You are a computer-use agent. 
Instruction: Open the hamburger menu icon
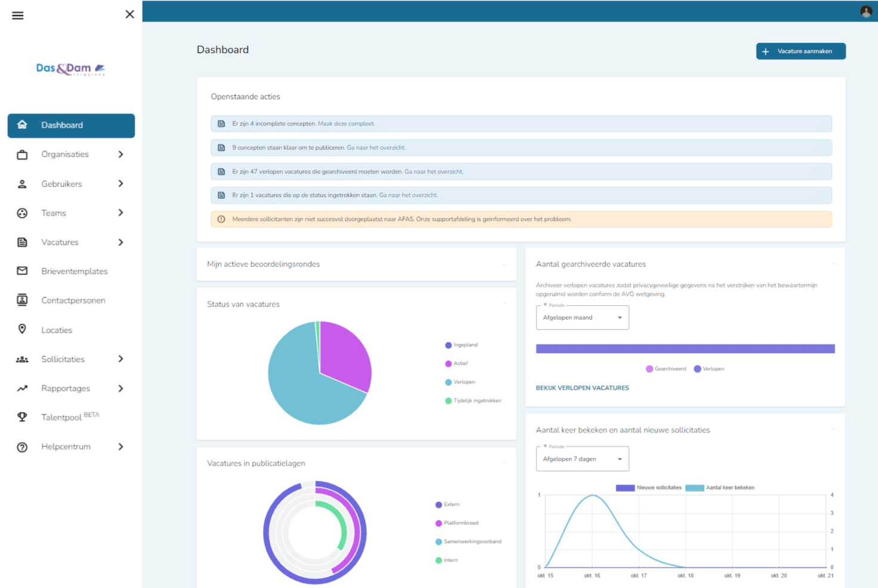coord(18,16)
